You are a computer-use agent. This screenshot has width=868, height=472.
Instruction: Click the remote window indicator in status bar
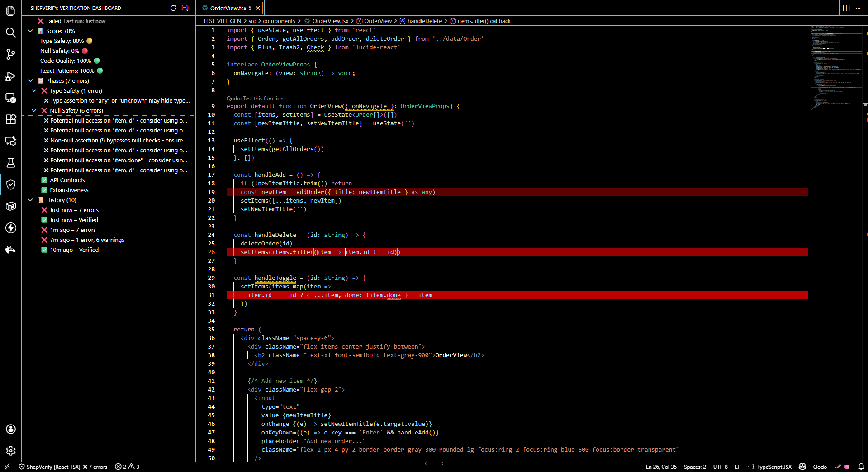click(x=7, y=467)
